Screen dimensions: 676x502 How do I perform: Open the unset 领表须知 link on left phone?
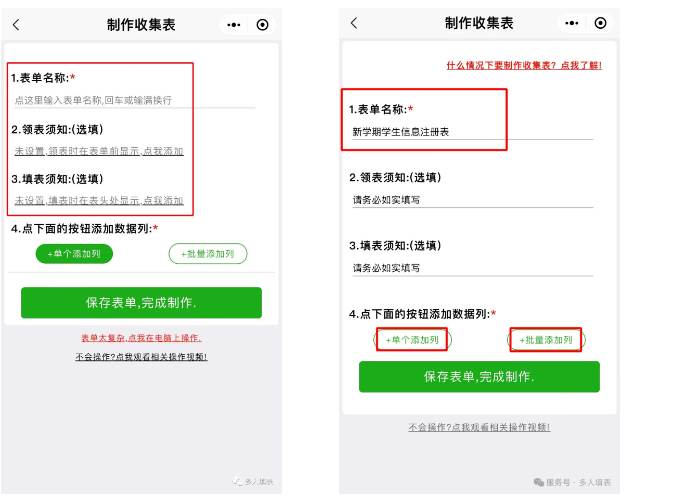[99, 151]
